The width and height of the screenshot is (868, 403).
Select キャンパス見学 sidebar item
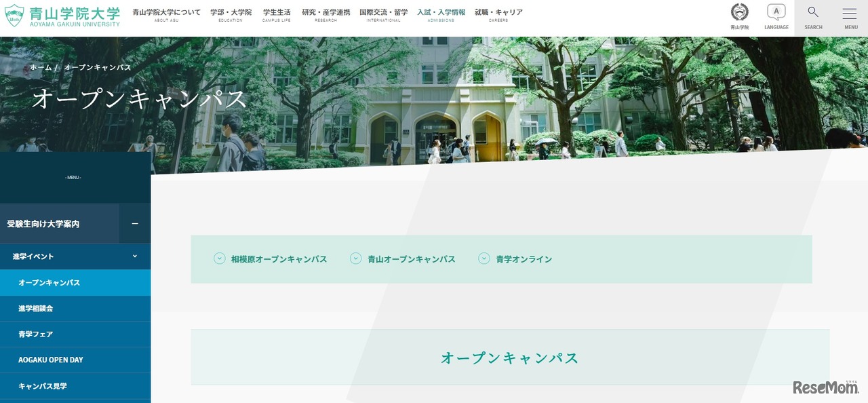pyautogui.click(x=75, y=386)
